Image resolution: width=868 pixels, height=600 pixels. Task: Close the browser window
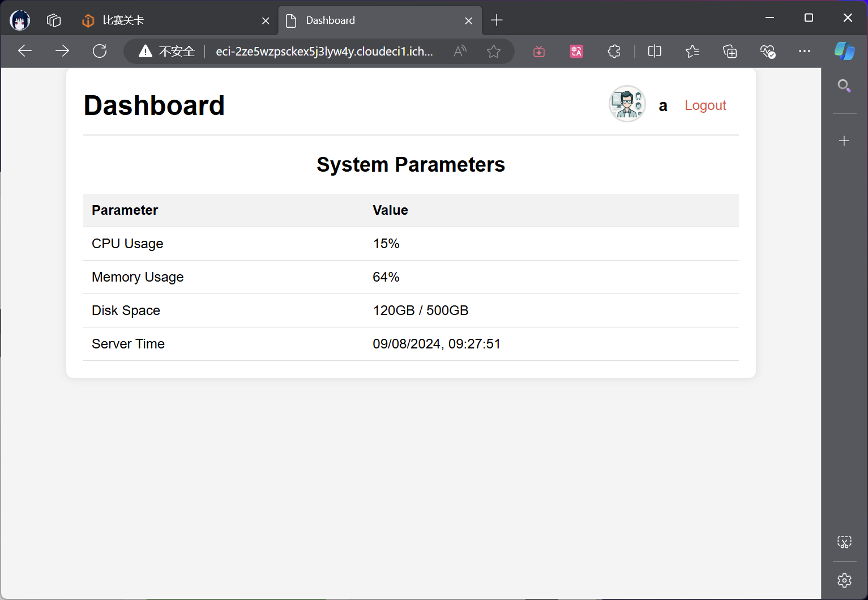tap(848, 18)
